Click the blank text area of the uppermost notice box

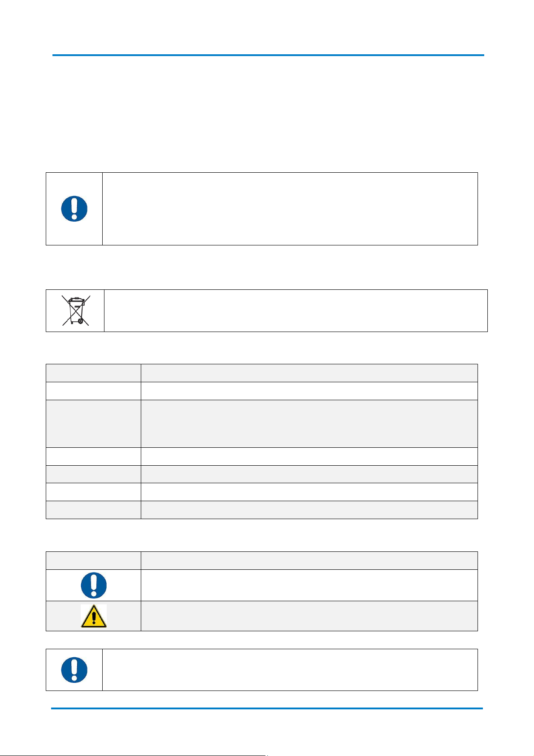coord(290,209)
